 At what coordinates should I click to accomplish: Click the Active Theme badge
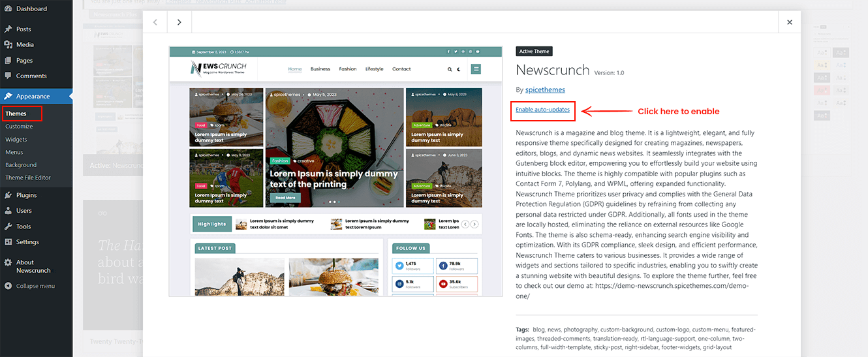tap(534, 52)
